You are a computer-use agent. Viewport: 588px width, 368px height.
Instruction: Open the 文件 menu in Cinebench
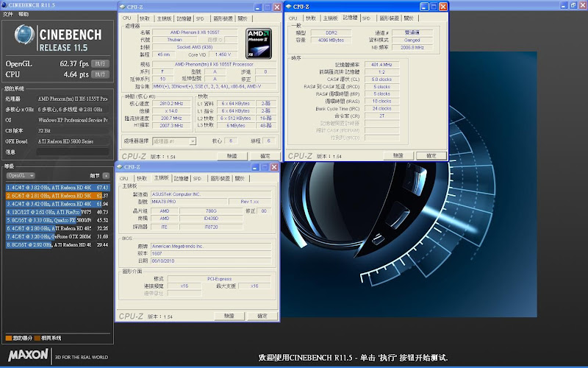7,14
